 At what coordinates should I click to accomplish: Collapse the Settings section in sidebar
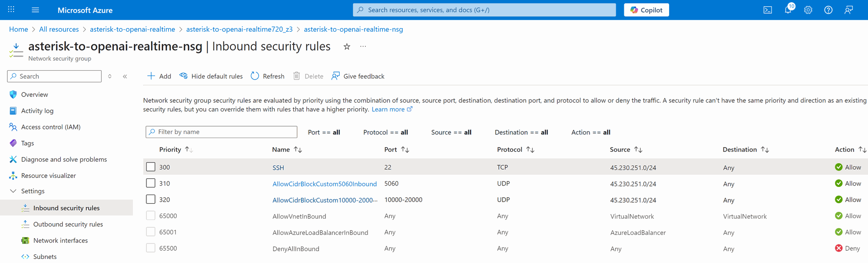13,191
